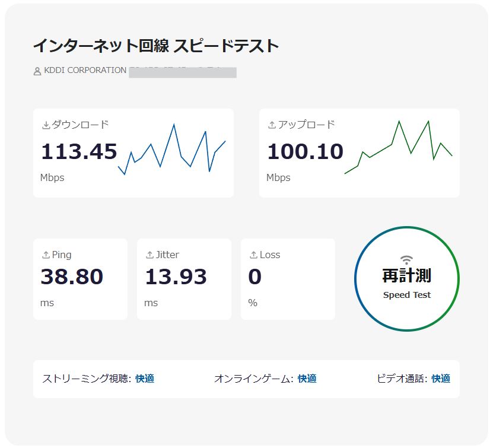Click the Wi-Fi icon above 再計測
This screenshot has height=448, width=490.
point(406,260)
